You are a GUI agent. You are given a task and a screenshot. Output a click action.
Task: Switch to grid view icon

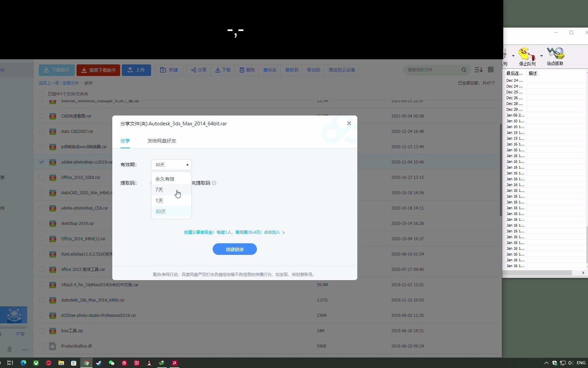tap(491, 70)
